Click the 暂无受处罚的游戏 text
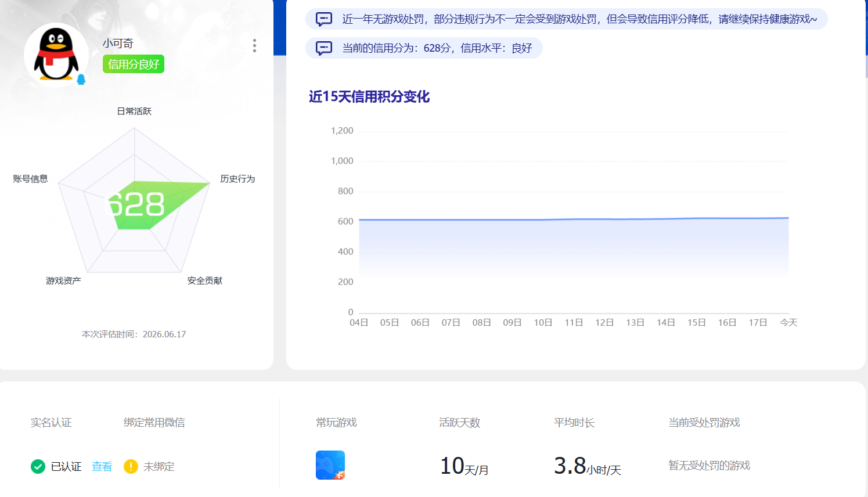Viewport: 868px width, 497px height. click(x=709, y=465)
